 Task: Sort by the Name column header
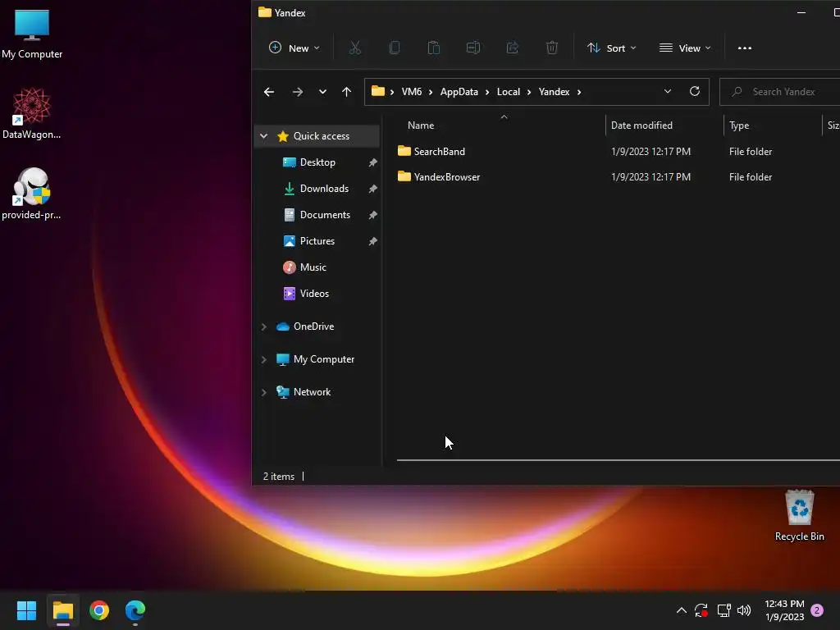click(x=421, y=126)
